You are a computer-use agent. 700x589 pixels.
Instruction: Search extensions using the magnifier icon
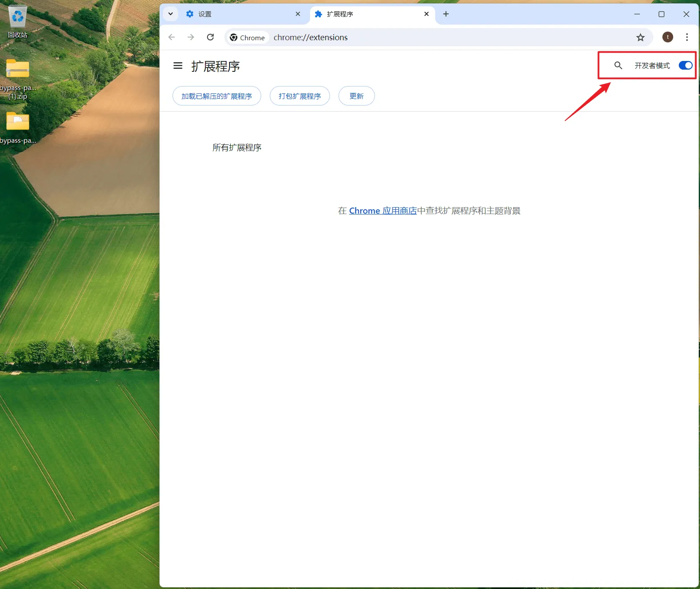click(x=618, y=65)
